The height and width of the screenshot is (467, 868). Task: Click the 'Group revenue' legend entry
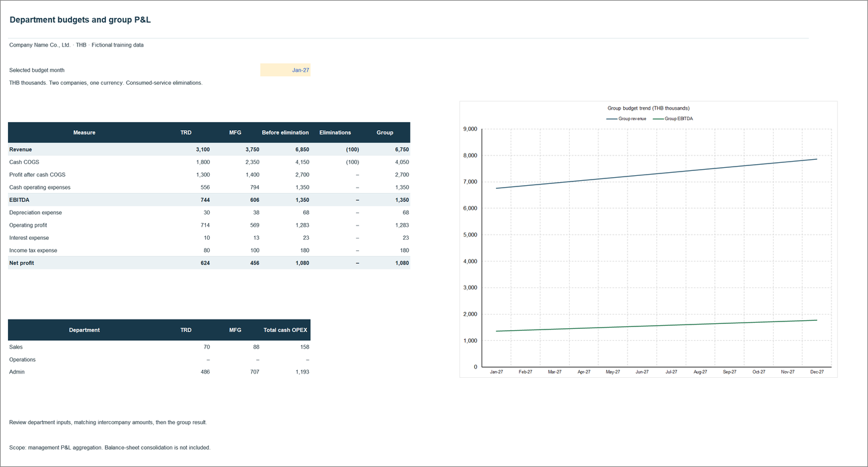626,118
